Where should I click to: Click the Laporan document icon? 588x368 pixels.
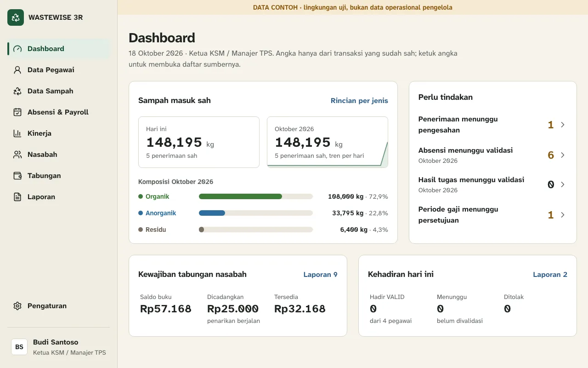(17, 197)
